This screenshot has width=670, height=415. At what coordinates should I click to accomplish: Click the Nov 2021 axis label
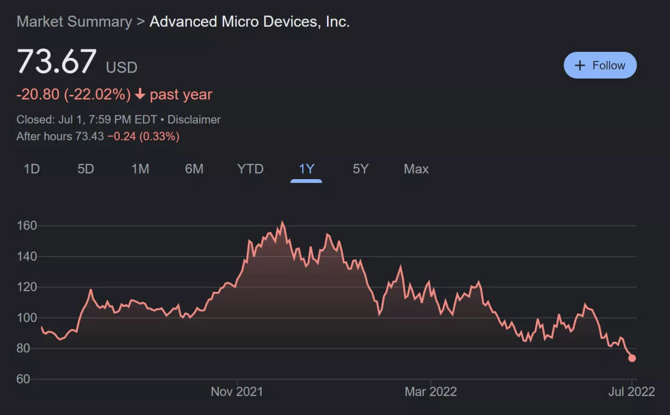click(237, 392)
